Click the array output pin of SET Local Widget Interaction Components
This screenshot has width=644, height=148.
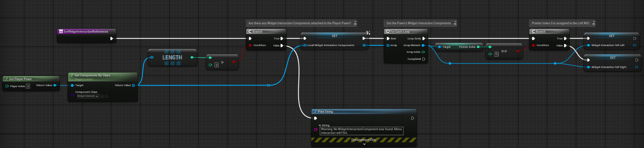364,45
